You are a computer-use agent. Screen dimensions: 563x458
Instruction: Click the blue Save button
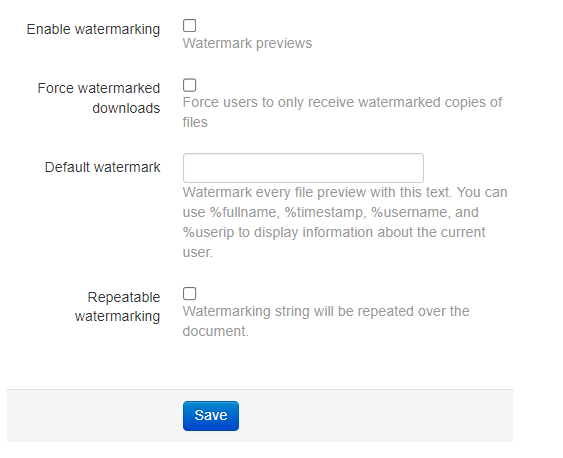211,416
